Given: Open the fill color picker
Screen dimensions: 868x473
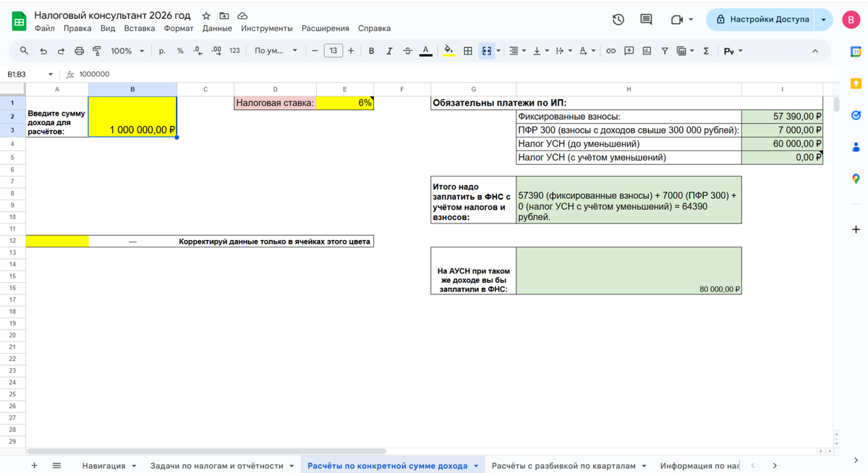Looking at the screenshot, I should pos(448,51).
